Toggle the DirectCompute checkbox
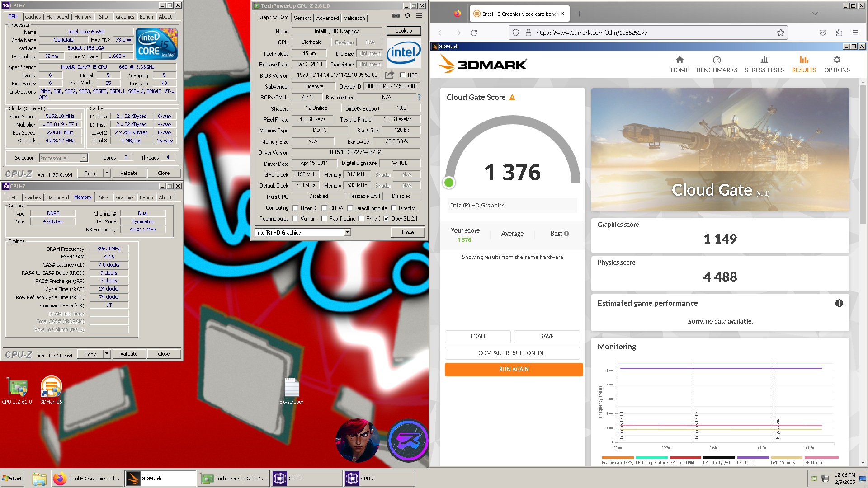Image resolution: width=868 pixels, height=488 pixels. pos(350,208)
